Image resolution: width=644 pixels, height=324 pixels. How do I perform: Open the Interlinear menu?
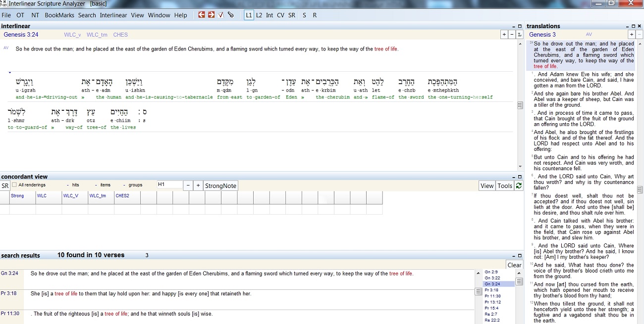[113, 15]
